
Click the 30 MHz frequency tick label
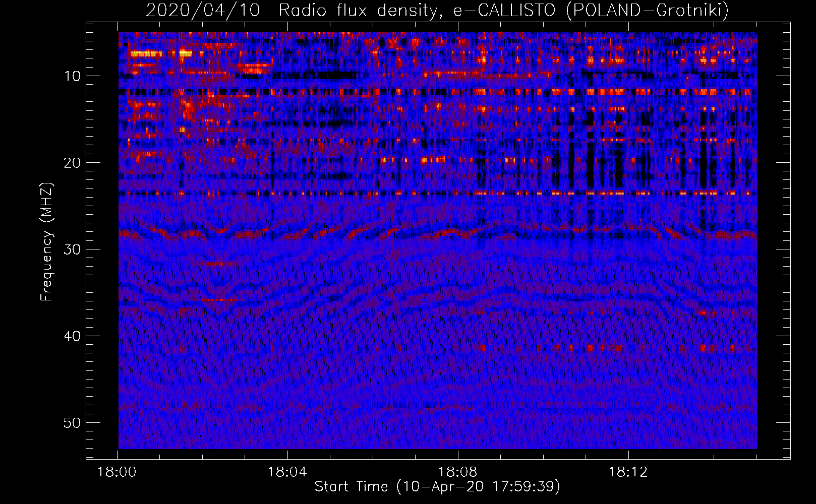pyautogui.click(x=73, y=249)
